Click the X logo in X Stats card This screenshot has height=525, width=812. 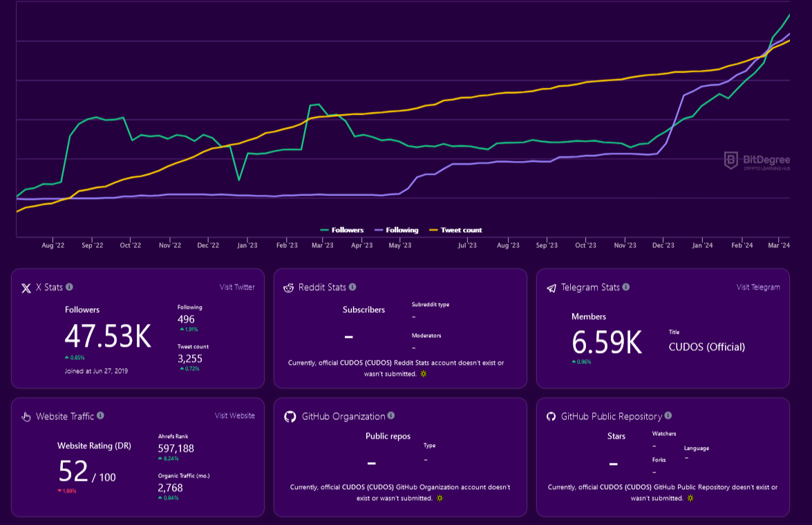pyautogui.click(x=26, y=288)
